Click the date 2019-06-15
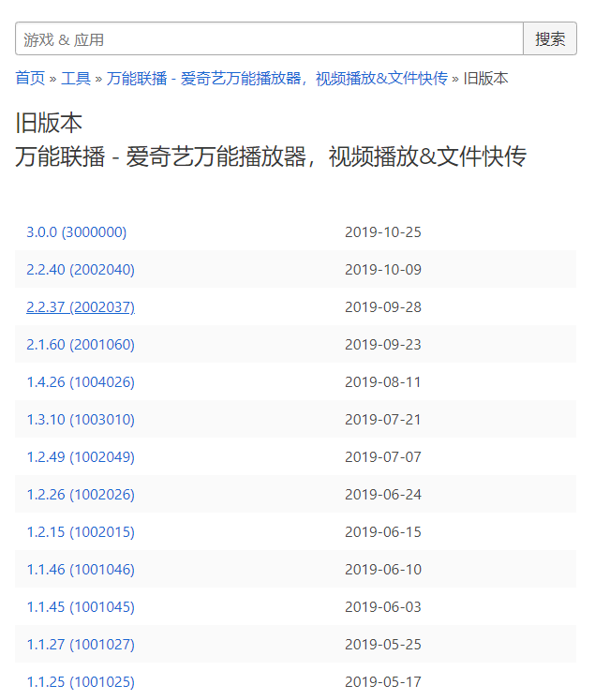Image resolution: width=595 pixels, height=700 pixels. [x=383, y=532]
